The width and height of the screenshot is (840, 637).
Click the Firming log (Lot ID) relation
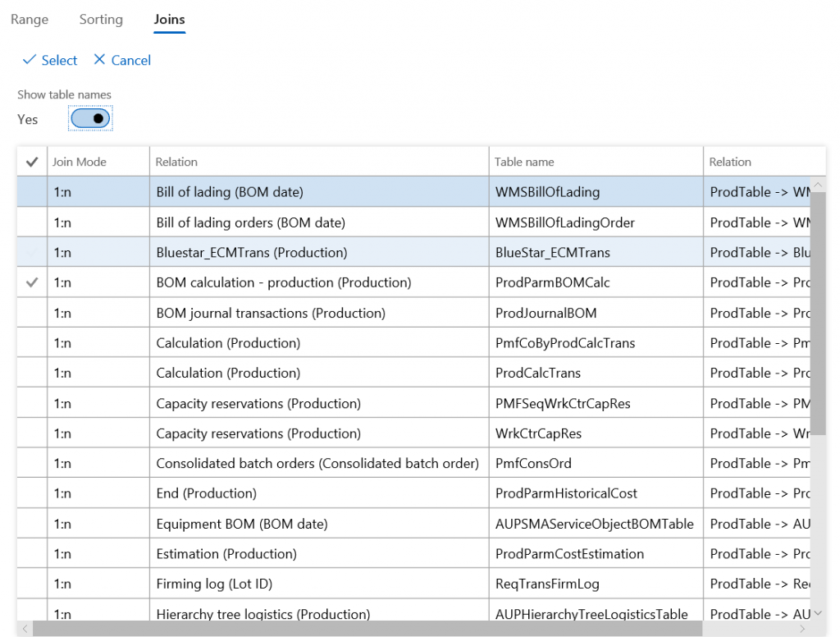(x=214, y=584)
